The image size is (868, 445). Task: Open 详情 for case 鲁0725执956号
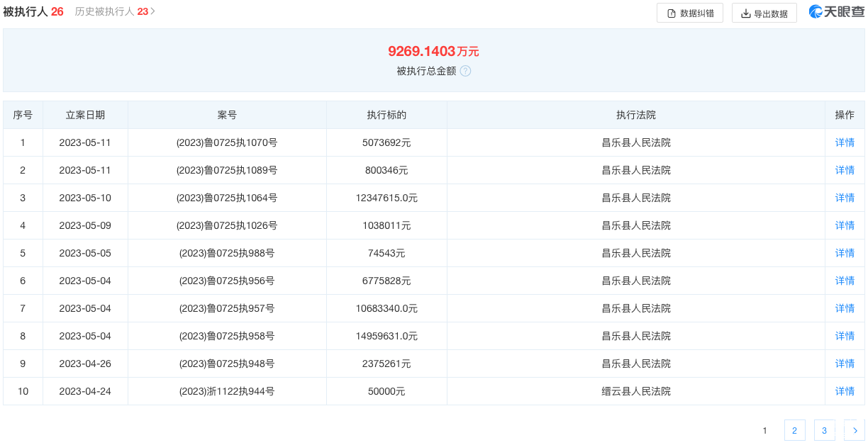tap(845, 281)
